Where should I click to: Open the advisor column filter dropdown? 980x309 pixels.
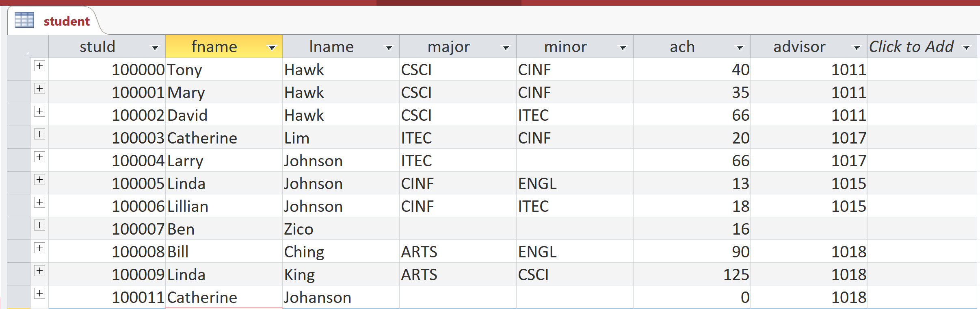click(x=857, y=48)
